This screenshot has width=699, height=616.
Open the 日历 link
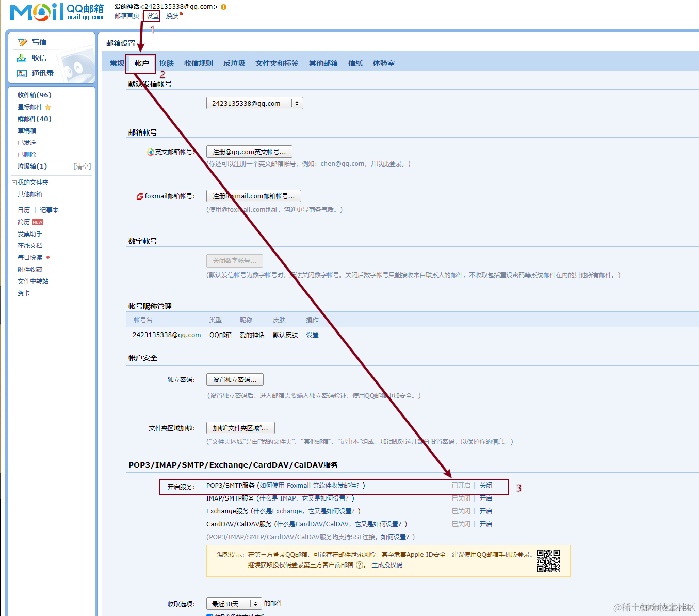pos(24,210)
